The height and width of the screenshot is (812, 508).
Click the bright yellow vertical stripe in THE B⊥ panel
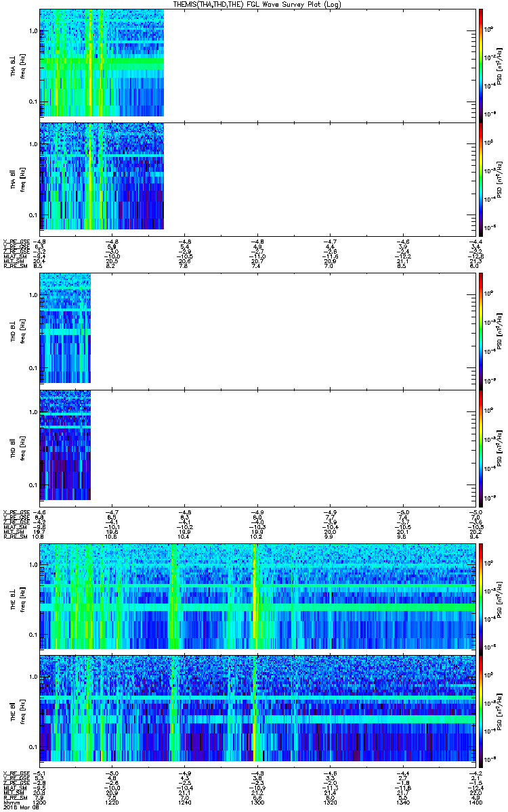click(x=255, y=597)
